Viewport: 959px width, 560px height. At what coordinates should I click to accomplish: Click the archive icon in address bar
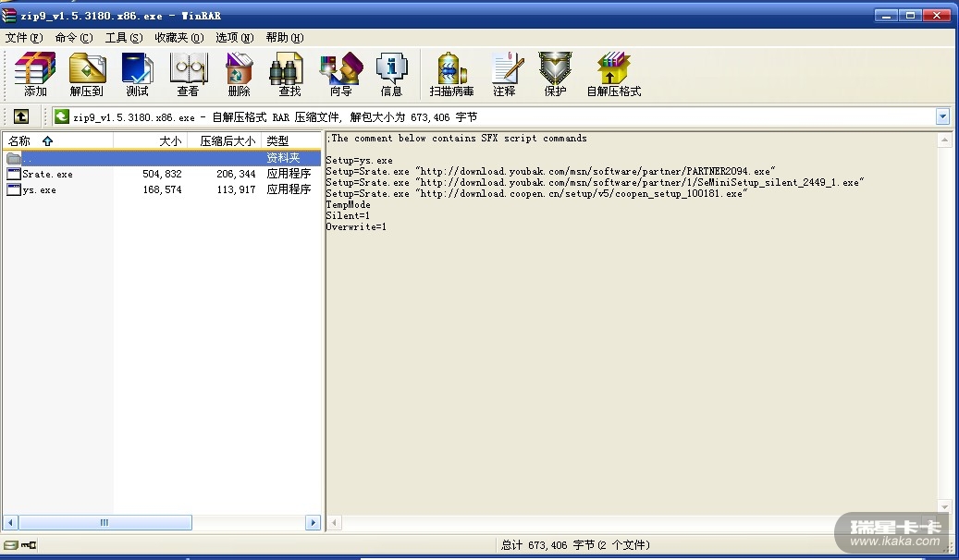62,116
